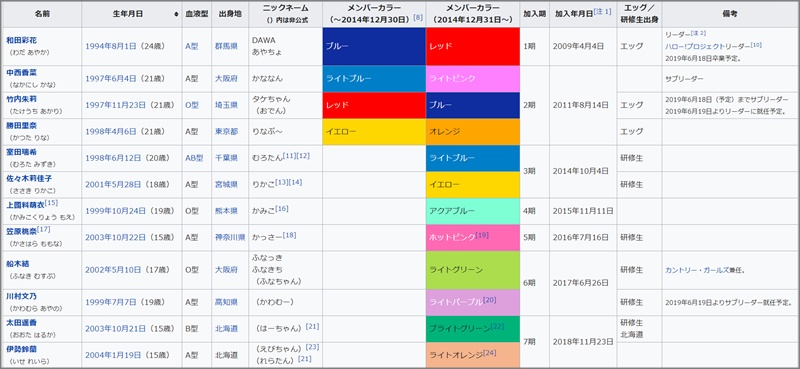The width and height of the screenshot is (800, 369).
Task: Open A型 blood type link for 和田彩花
Action: tap(191, 46)
